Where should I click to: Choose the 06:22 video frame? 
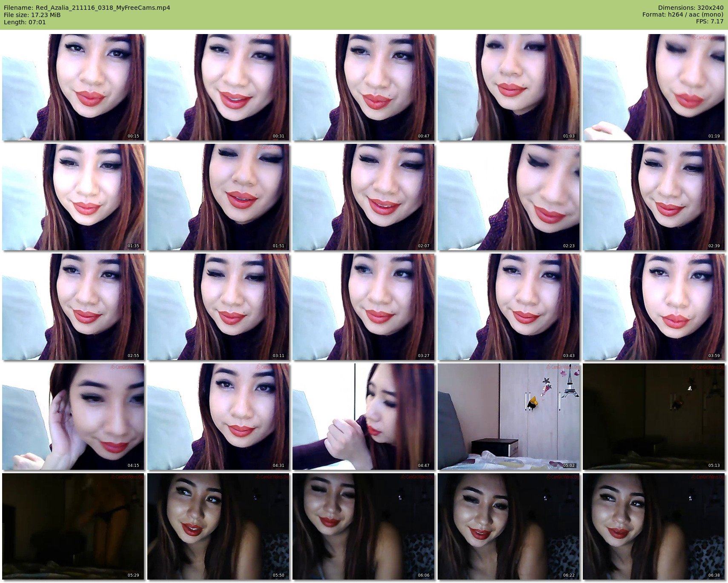[509, 526]
